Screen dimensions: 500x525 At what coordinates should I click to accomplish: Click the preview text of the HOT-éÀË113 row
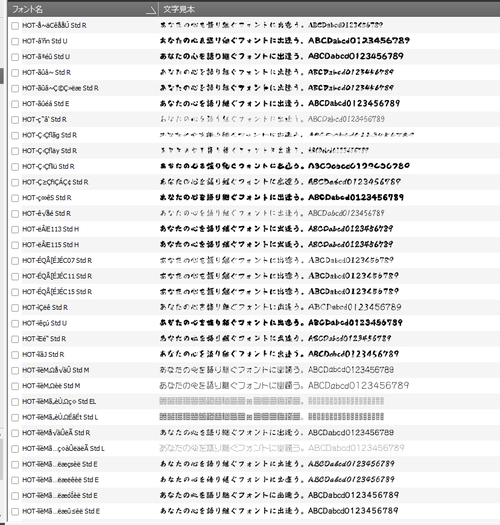coord(276,229)
